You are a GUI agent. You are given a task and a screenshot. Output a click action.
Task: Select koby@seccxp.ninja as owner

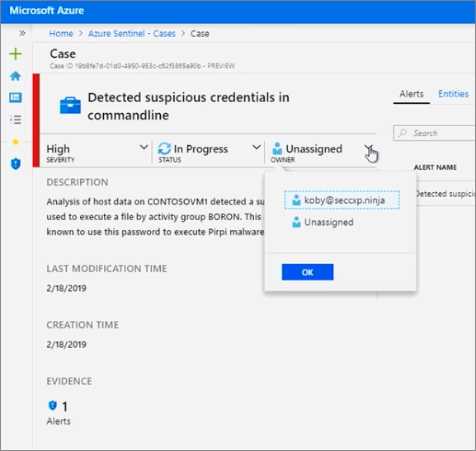342,200
